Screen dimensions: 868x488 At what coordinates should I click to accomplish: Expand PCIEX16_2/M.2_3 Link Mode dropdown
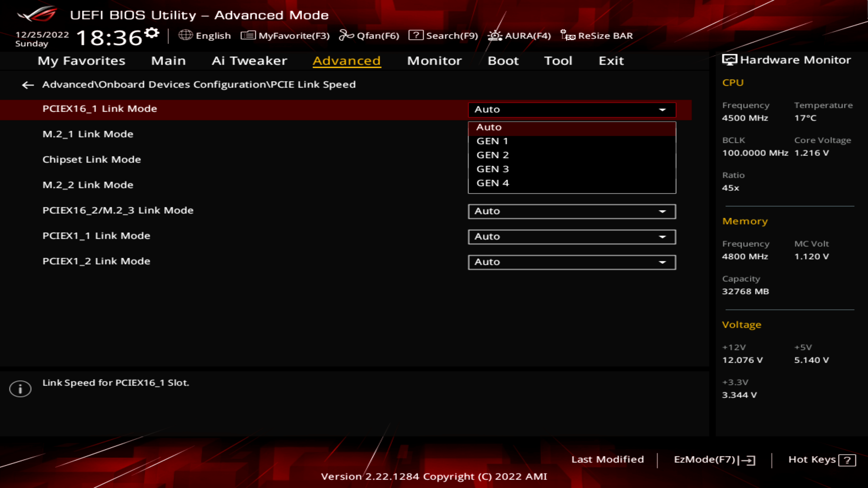(663, 211)
